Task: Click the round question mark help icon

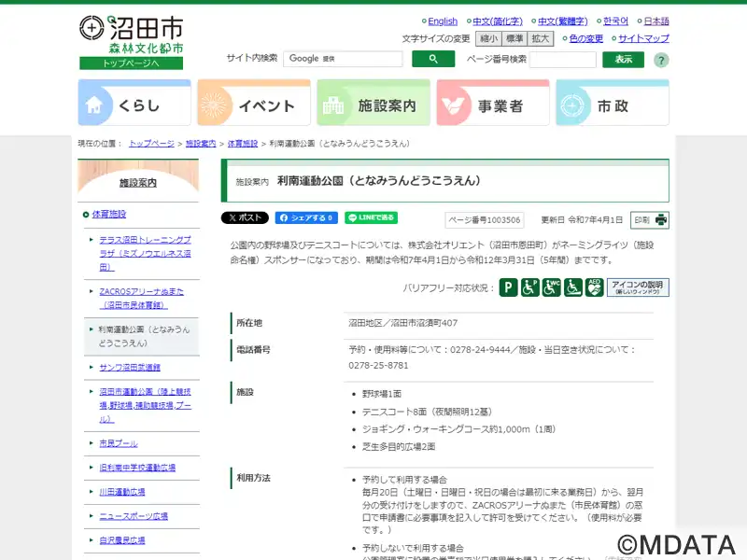Action: 661,60
